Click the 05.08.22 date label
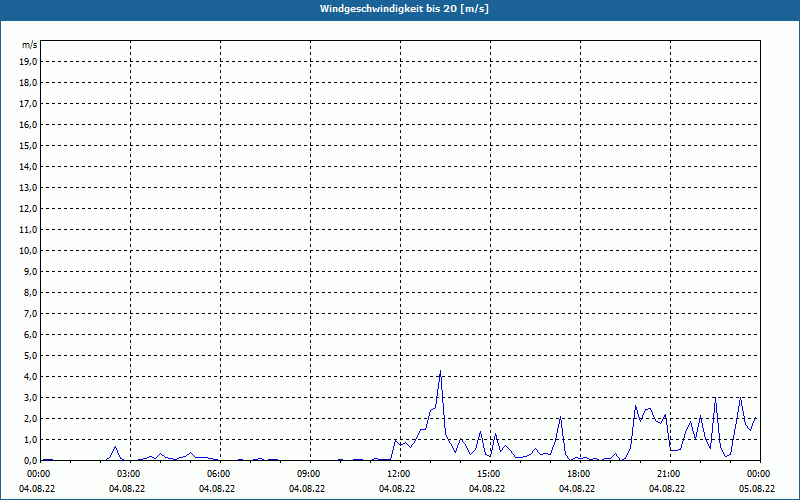 [x=757, y=489]
